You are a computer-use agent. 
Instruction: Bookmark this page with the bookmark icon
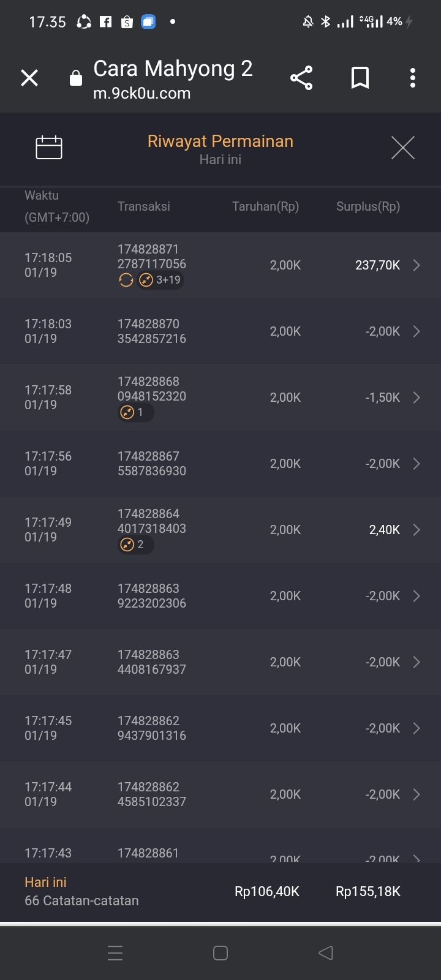[x=360, y=78]
